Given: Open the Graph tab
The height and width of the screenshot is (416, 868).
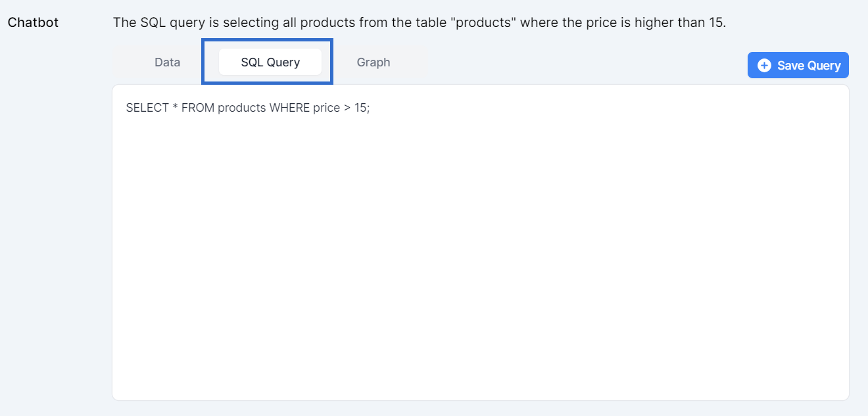Looking at the screenshot, I should coord(373,62).
